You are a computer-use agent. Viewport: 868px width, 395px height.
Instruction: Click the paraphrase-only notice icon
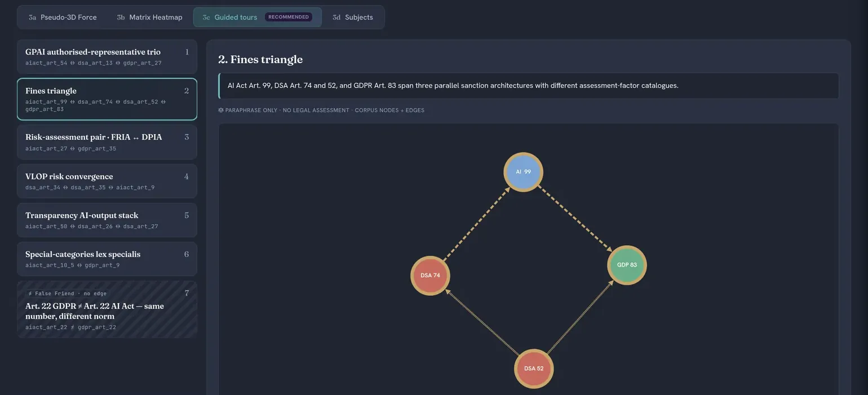pyautogui.click(x=220, y=110)
